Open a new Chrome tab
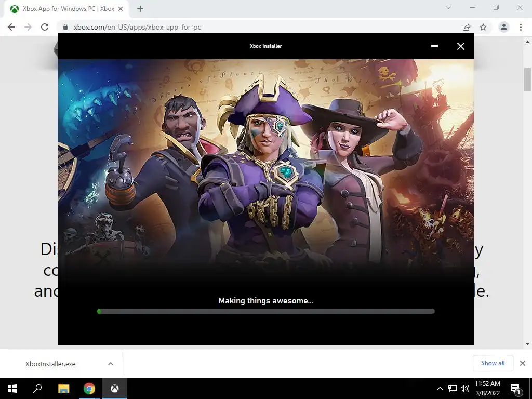Screen dimensions: 532x399 140,9
